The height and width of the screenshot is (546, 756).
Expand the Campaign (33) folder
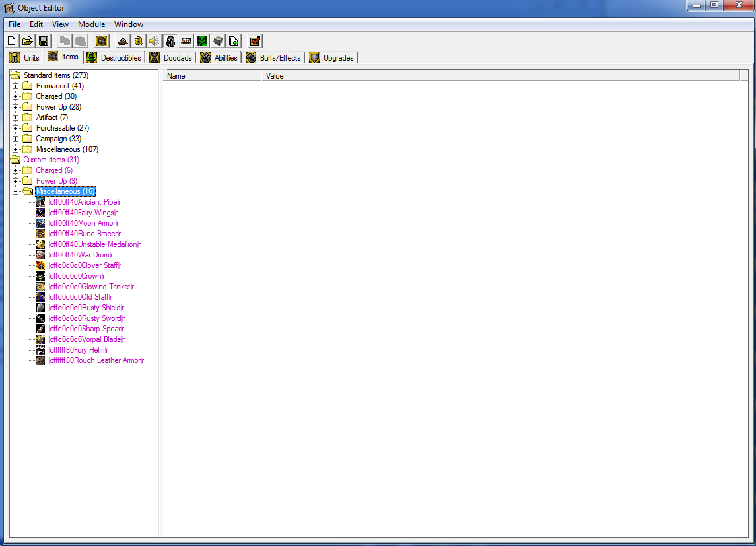pos(15,139)
